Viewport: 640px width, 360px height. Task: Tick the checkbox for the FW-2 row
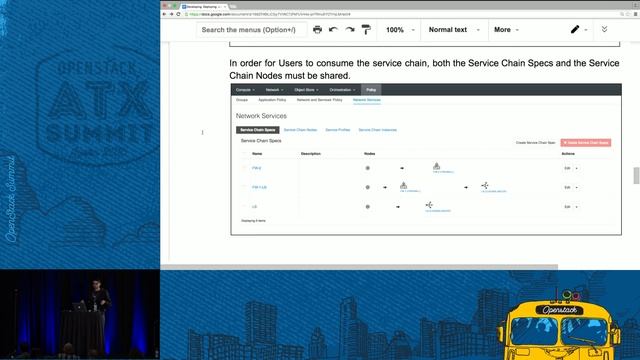245,168
